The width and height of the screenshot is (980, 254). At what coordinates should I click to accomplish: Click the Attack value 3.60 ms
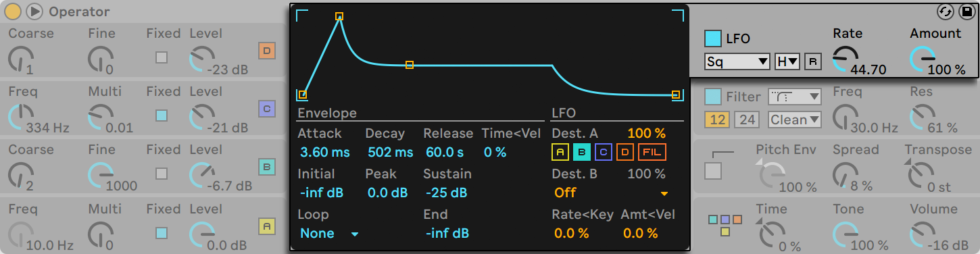coord(324,153)
